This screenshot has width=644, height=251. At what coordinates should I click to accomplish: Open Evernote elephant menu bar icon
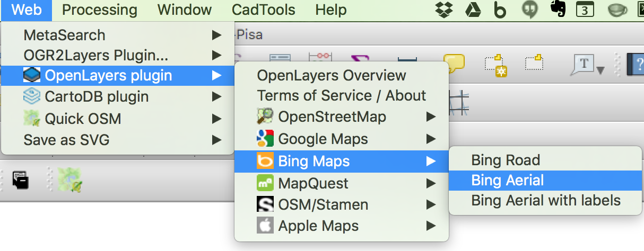(x=558, y=9)
